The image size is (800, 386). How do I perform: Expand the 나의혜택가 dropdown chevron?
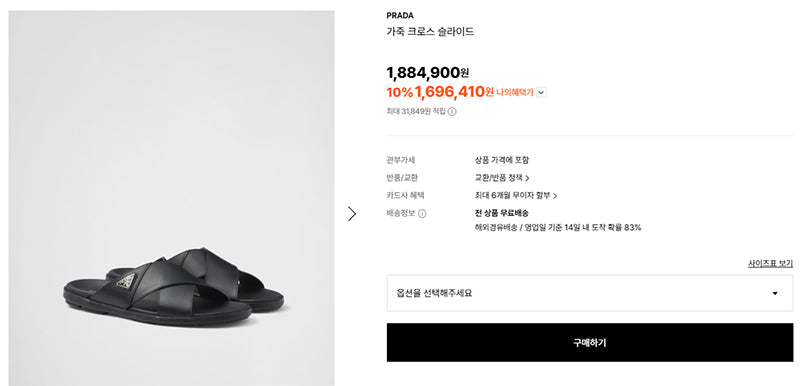tap(541, 93)
